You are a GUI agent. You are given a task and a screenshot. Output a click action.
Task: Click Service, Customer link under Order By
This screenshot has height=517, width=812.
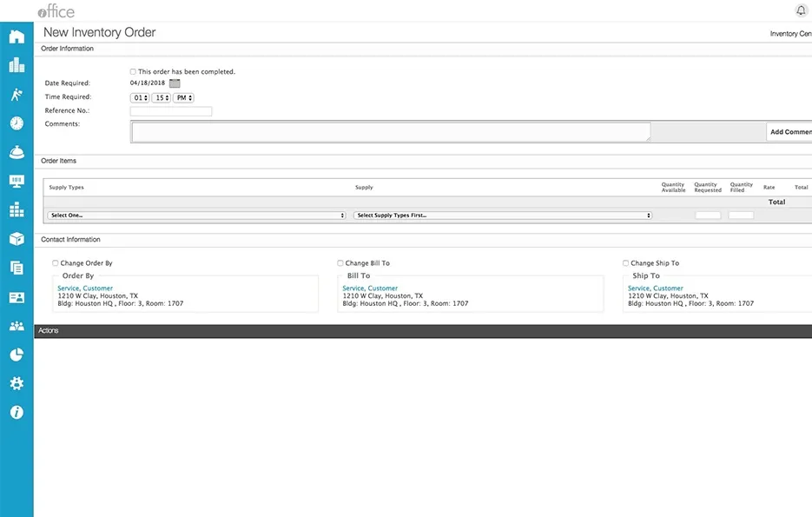tap(85, 288)
